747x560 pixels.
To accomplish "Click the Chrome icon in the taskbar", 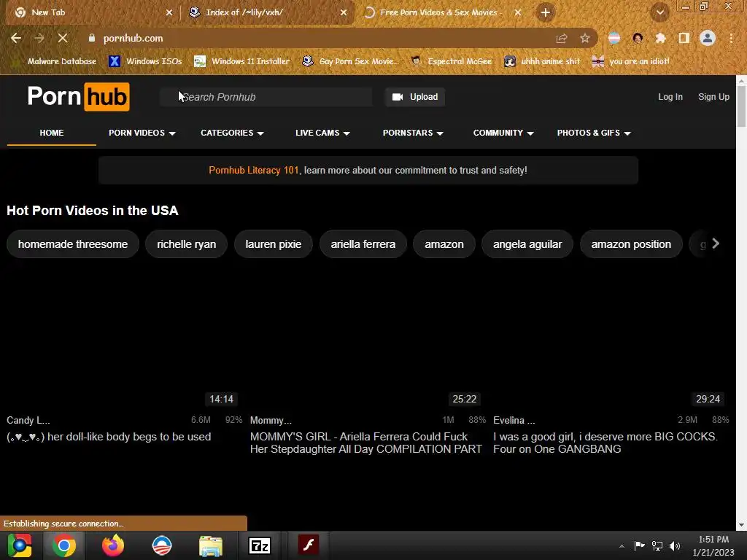I will pyautogui.click(x=64, y=545).
